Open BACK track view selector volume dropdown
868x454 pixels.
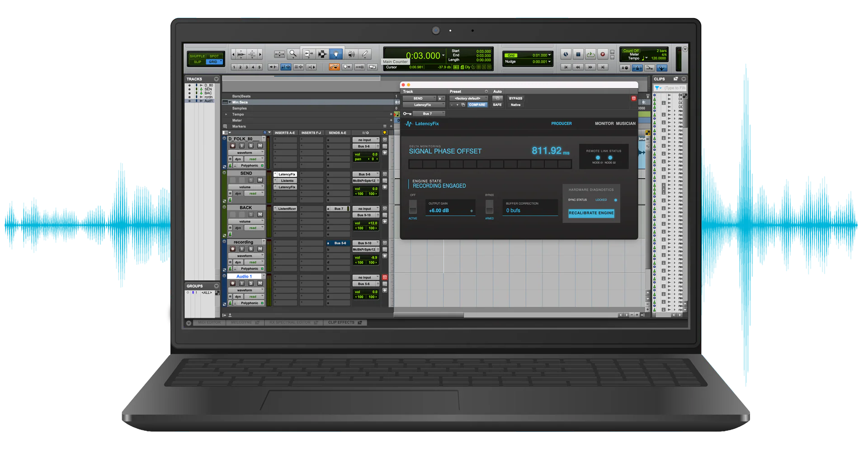246,222
